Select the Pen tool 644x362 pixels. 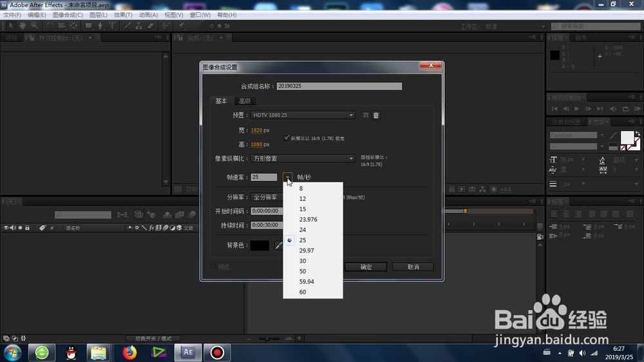(x=100, y=26)
